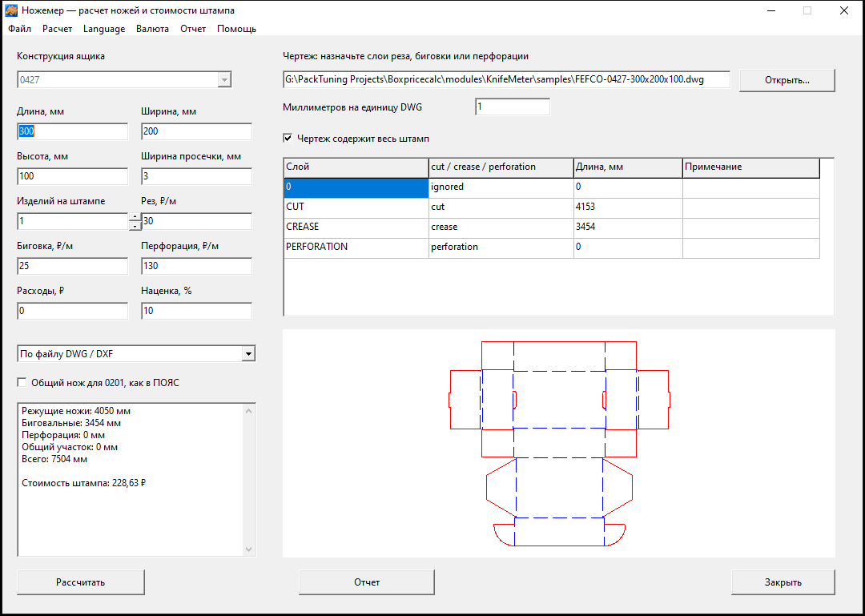Select the Биговка, ₽/м input field

tap(72, 266)
